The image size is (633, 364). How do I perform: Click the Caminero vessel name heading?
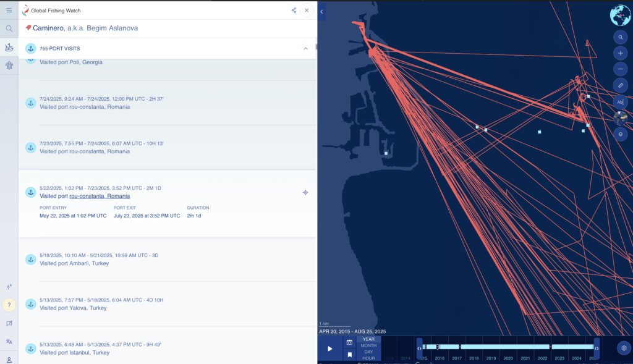click(x=48, y=28)
